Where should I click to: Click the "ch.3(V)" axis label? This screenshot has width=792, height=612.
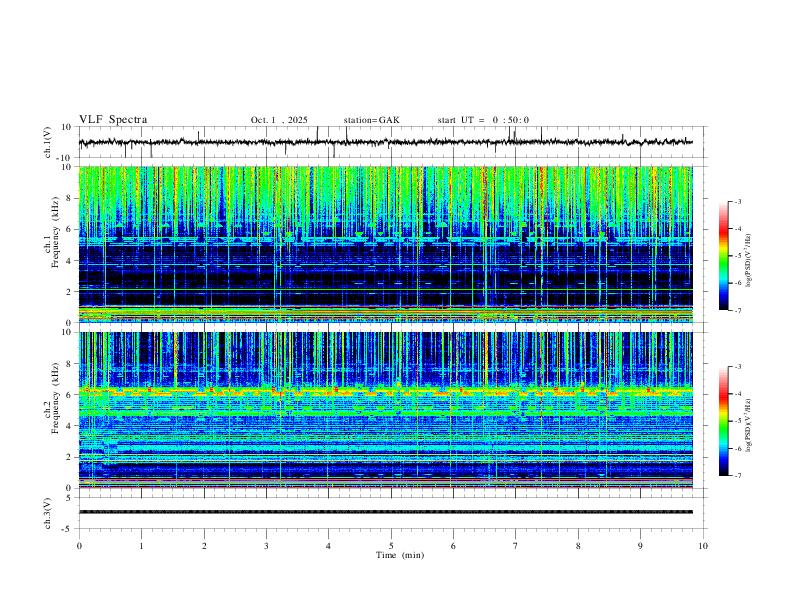[48, 513]
